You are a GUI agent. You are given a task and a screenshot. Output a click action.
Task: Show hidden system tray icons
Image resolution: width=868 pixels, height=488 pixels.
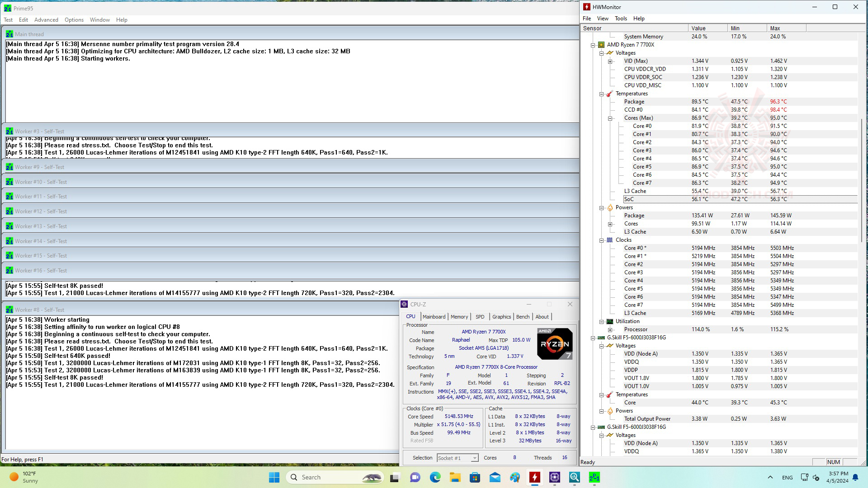coord(770,477)
